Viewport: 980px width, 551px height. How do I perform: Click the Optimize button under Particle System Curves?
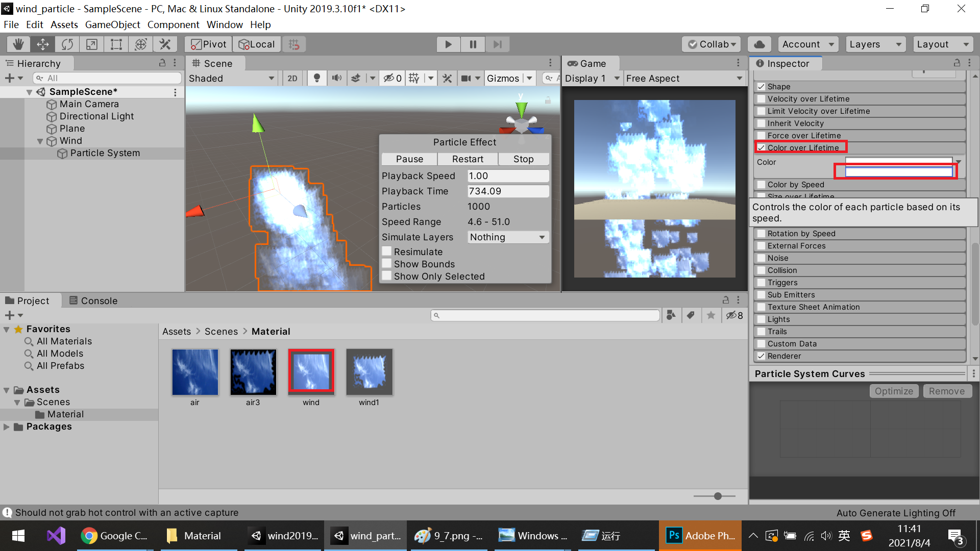pos(894,391)
